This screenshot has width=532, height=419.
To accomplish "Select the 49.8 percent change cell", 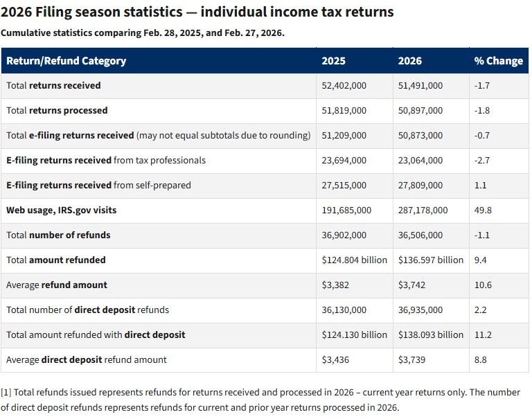I will coord(483,211).
